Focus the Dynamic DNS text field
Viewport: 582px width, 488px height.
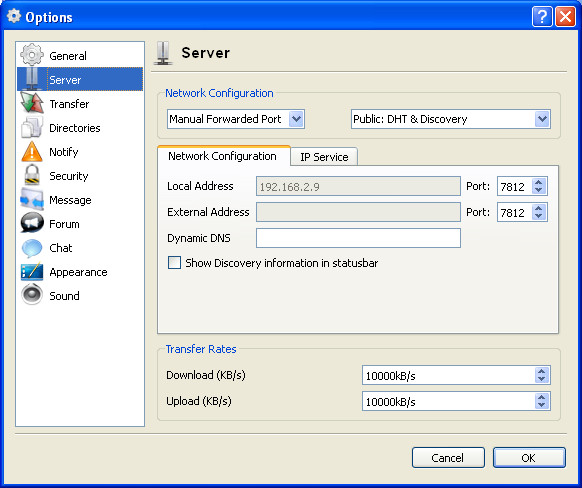point(358,238)
